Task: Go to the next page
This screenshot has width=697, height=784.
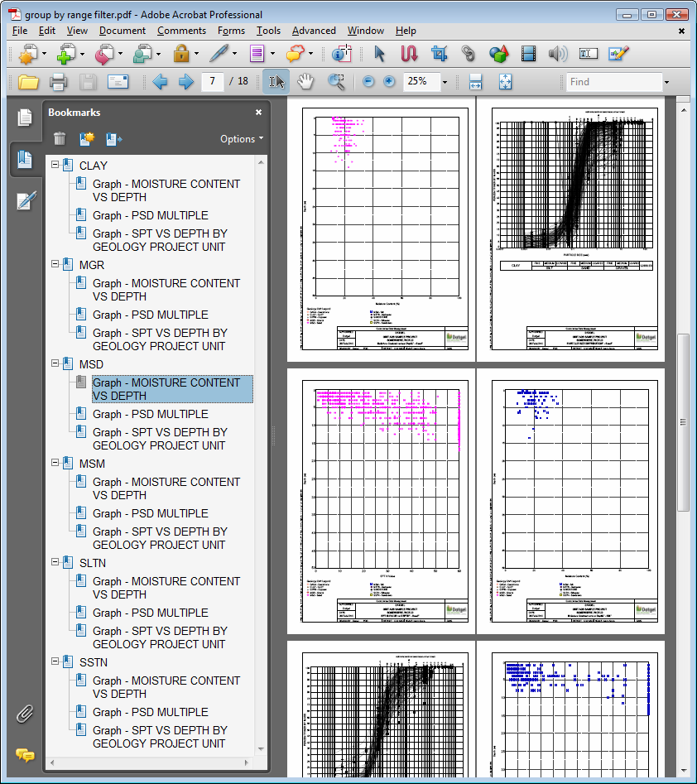Action: 186,82
